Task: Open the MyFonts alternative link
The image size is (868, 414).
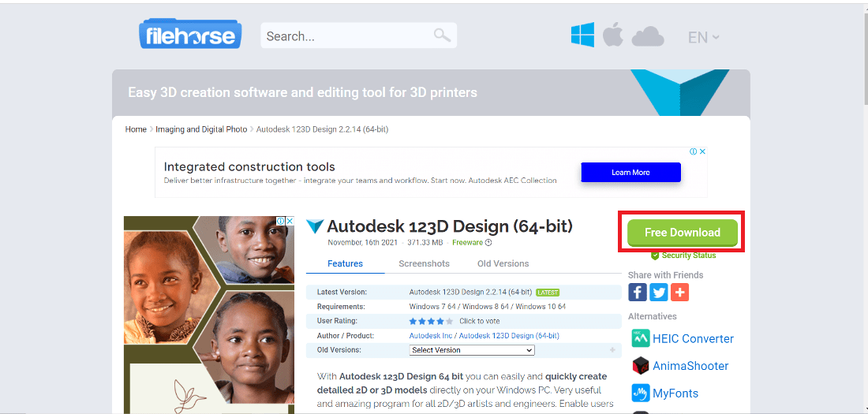Action: tap(675, 393)
